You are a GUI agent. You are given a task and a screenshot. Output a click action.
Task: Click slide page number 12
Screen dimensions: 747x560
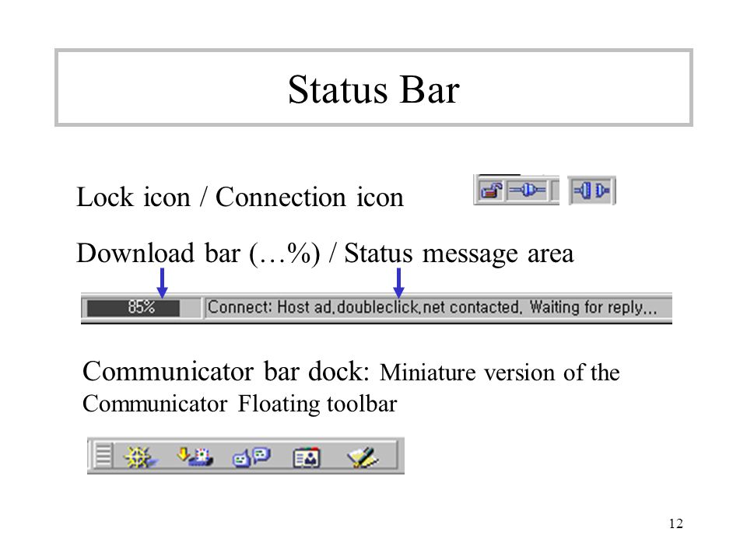[675, 523]
